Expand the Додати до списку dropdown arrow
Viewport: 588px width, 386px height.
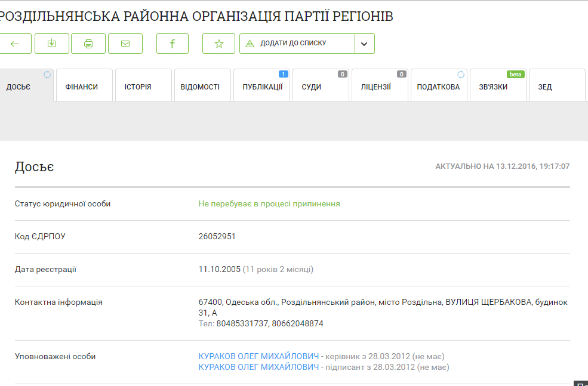[364, 44]
